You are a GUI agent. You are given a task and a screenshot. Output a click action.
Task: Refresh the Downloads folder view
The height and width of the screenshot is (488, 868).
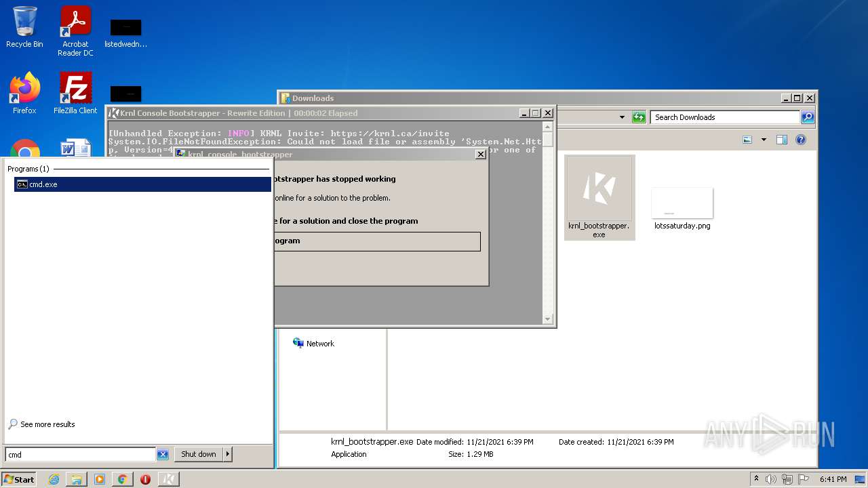pos(639,117)
